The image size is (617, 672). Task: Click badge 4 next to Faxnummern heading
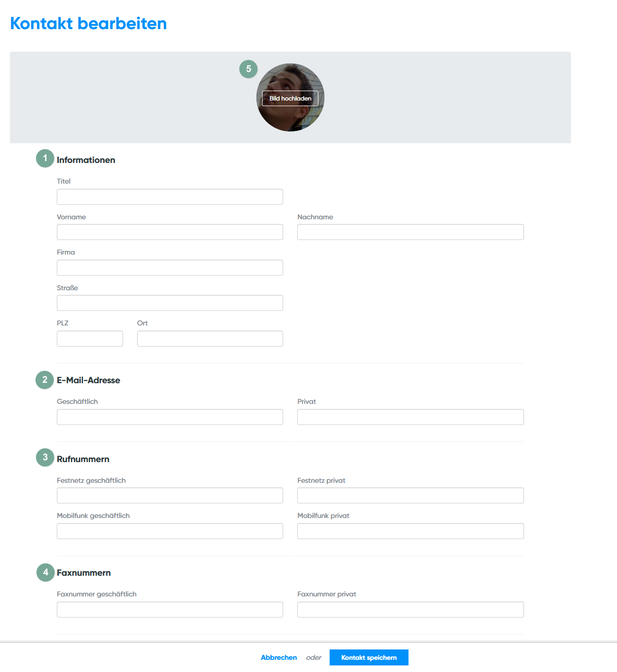point(46,572)
